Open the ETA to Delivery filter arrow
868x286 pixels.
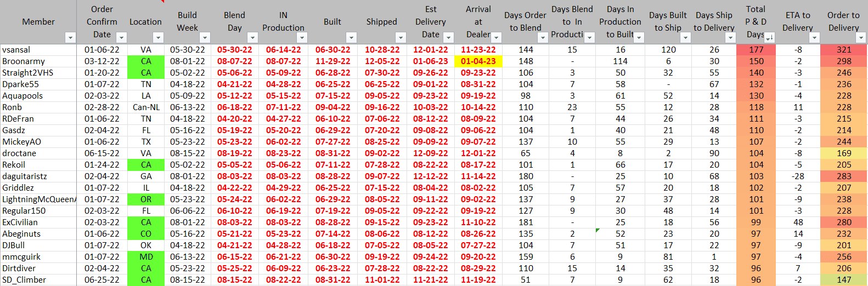(814, 38)
